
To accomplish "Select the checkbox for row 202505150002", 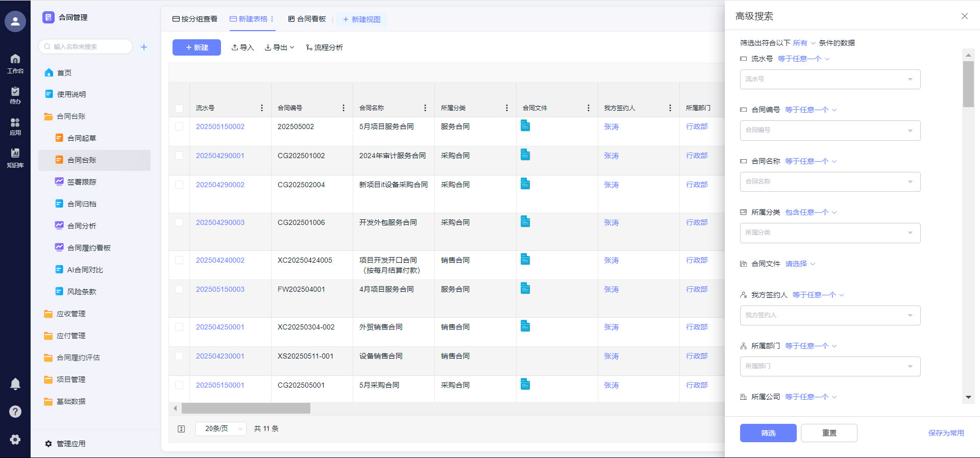I will click(x=179, y=126).
